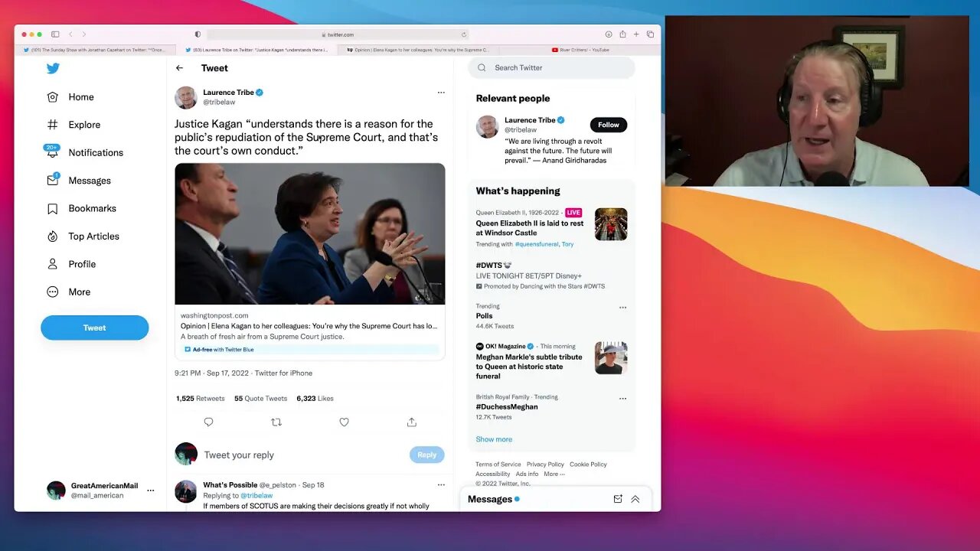Screen dimensions: 980x551
Task: Open Laurence Tribe's tweet options ellipsis
Action: [x=441, y=93]
